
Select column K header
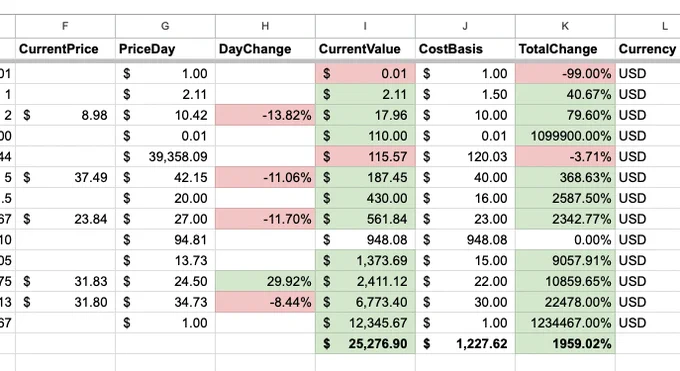(x=565, y=26)
